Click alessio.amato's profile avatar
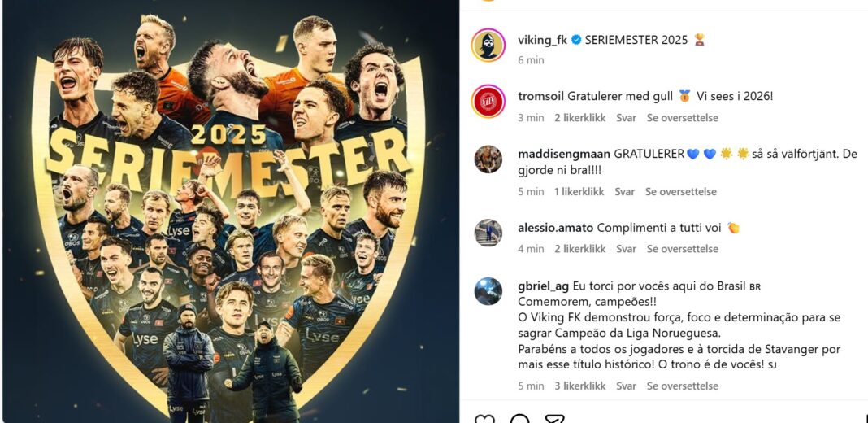Screen dimensions: 868x423 pyautogui.click(x=488, y=233)
